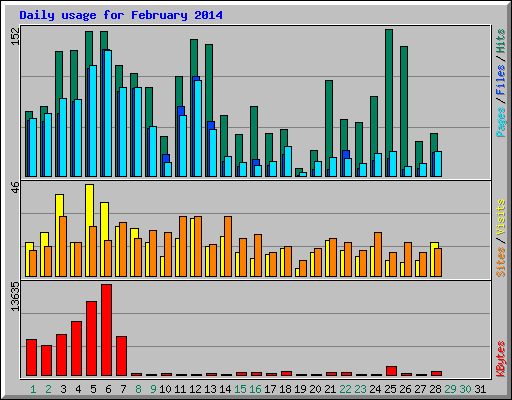
Task: Select day label "12" on the bottom axis
Action: [195, 389]
